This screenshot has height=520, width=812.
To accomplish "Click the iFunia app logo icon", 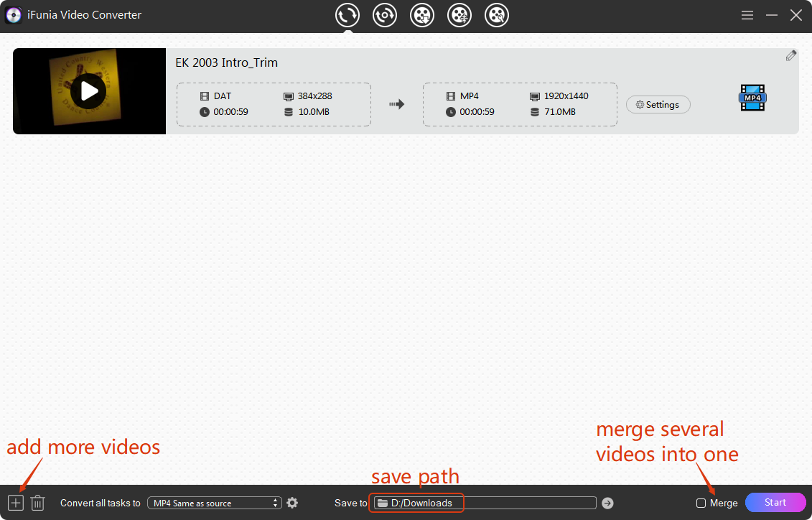I will click(x=13, y=15).
